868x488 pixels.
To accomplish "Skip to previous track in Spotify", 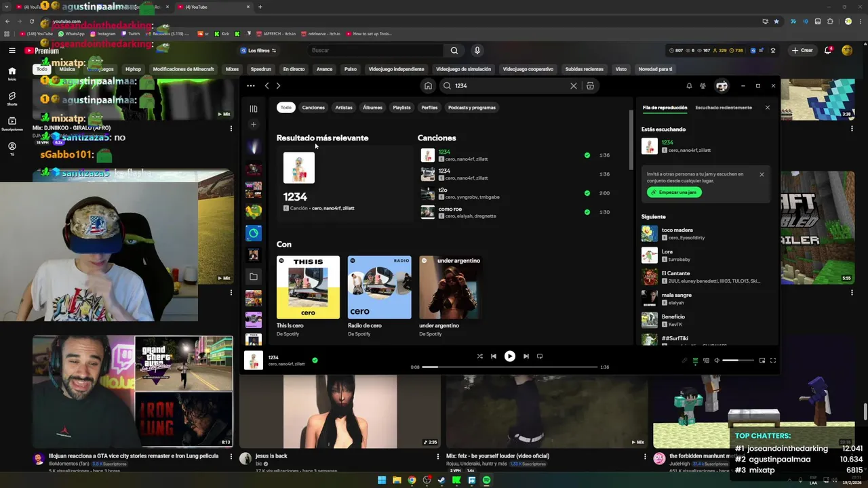I will point(494,356).
